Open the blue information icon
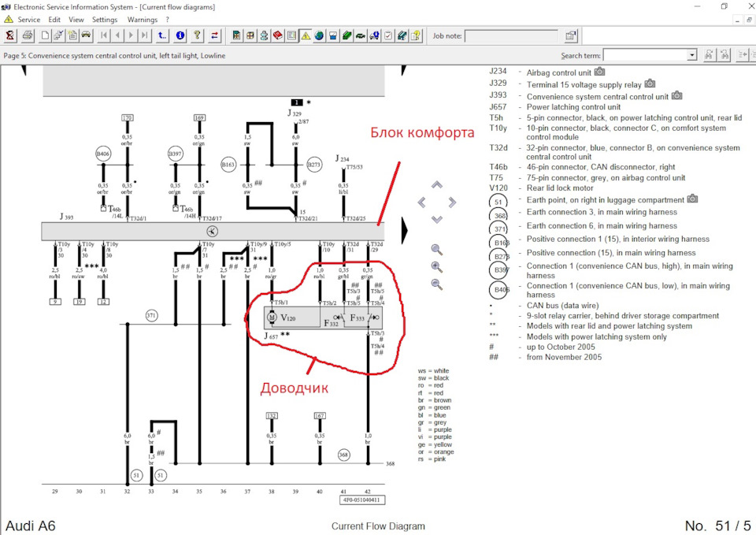 180,35
